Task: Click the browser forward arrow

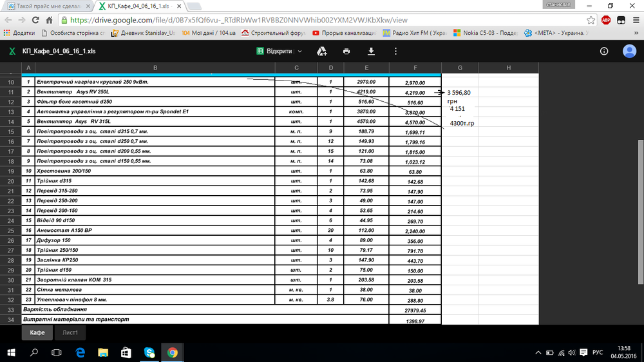Action: (22, 20)
